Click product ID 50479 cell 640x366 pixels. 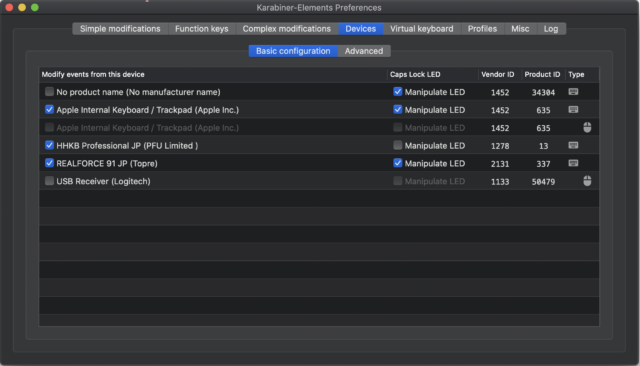click(x=543, y=182)
